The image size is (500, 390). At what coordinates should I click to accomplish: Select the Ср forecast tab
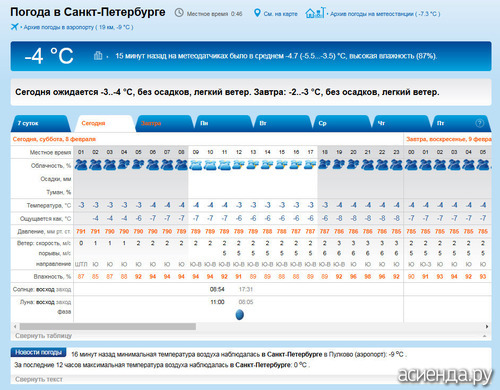click(x=342, y=123)
